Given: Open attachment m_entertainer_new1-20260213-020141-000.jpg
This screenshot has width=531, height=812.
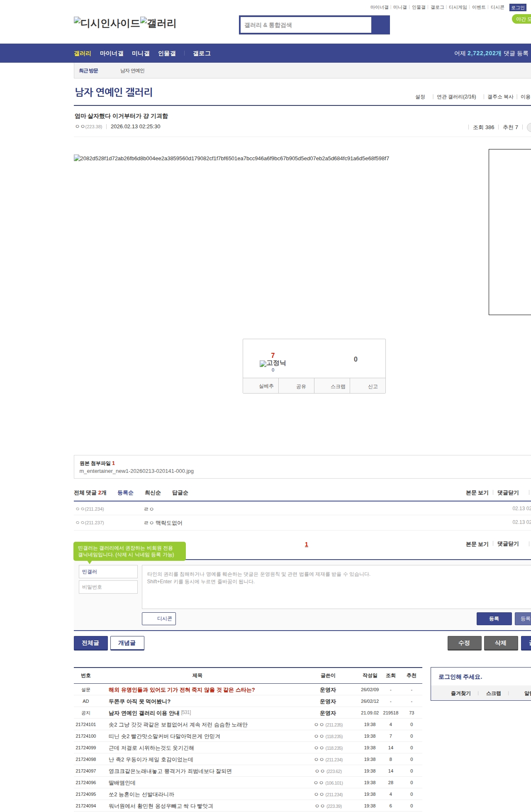Looking at the screenshot, I should [x=136, y=471].
